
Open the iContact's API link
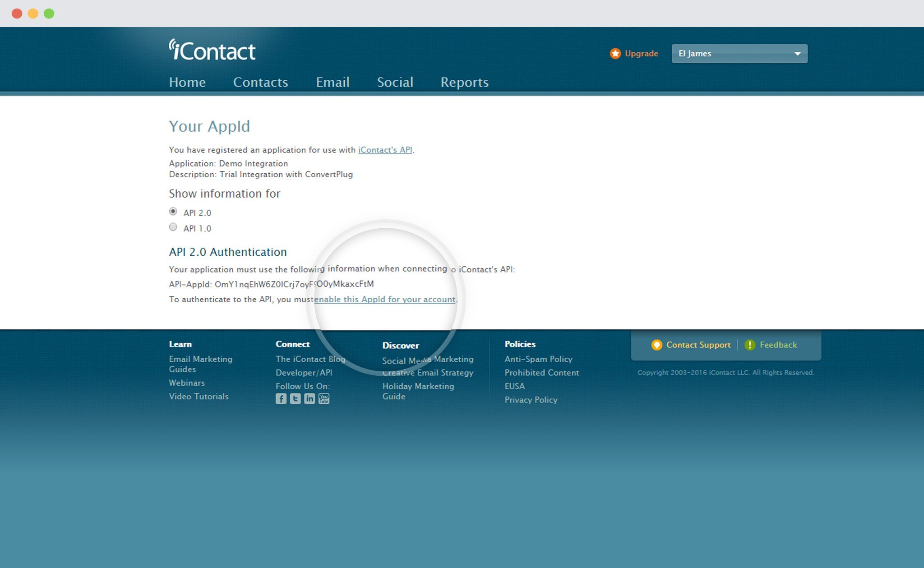coord(385,150)
